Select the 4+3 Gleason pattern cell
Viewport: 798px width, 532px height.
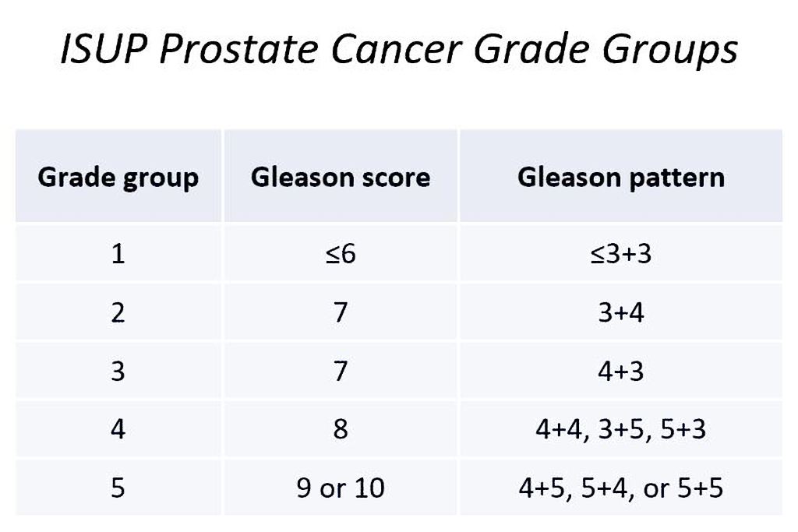(x=621, y=370)
